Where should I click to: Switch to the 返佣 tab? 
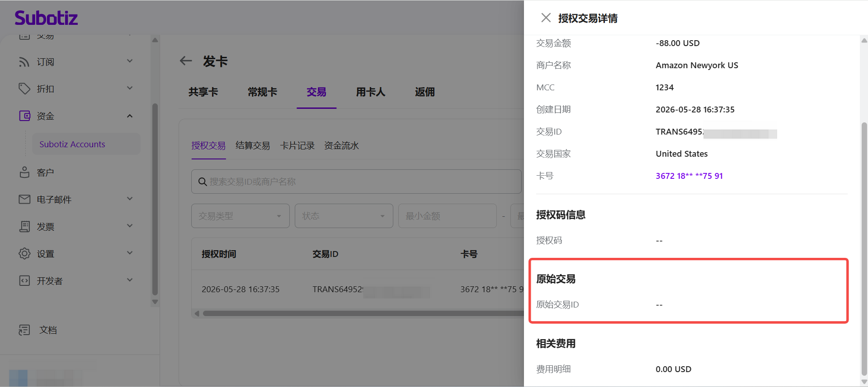tap(425, 92)
